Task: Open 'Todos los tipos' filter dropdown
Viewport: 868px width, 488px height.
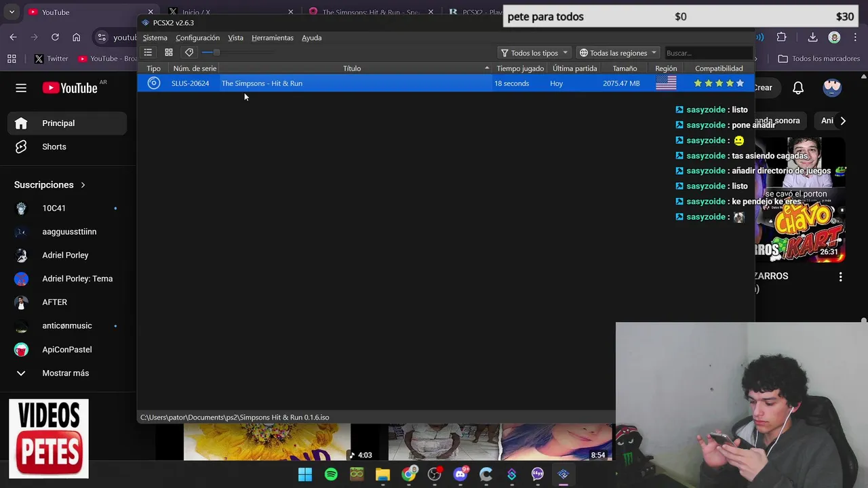Action: tap(534, 53)
